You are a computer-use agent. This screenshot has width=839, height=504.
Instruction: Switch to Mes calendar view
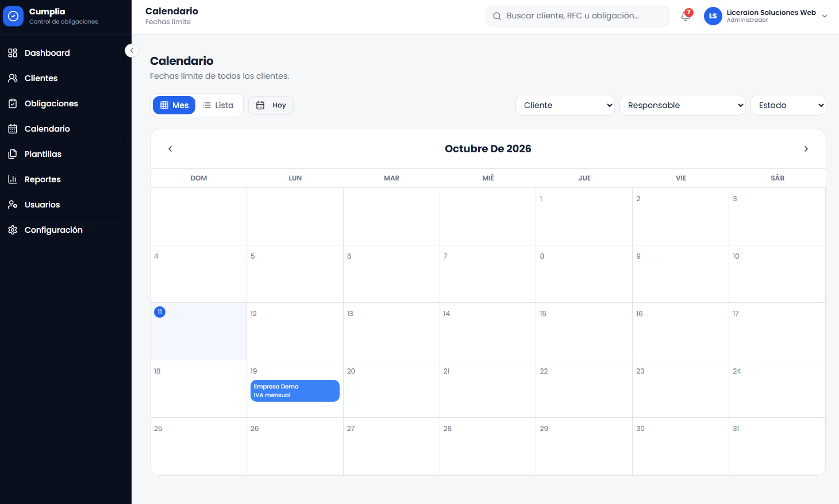(x=174, y=105)
